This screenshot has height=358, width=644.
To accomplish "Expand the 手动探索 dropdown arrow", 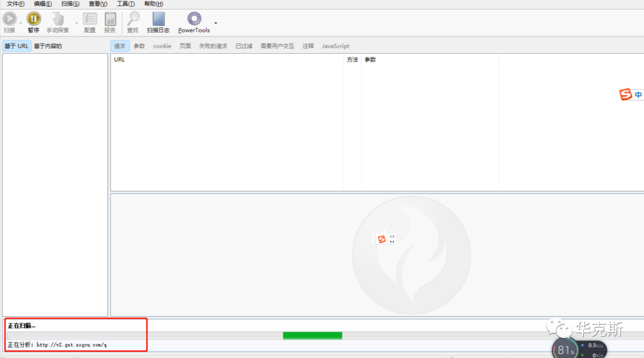I will coord(76,23).
